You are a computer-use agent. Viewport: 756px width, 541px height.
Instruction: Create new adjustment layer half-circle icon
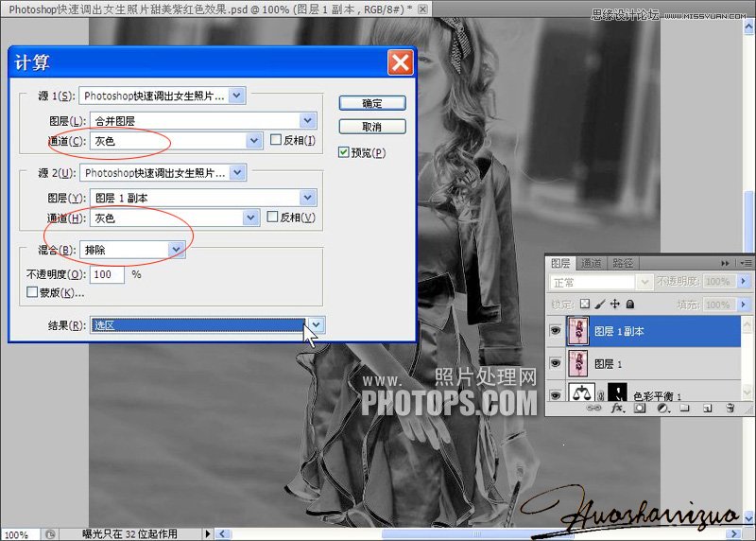tap(663, 409)
